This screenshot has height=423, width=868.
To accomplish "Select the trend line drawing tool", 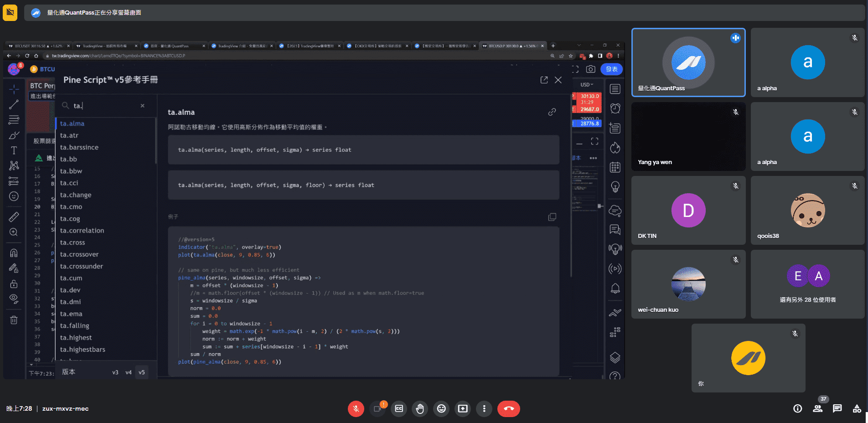I will tap(14, 104).
